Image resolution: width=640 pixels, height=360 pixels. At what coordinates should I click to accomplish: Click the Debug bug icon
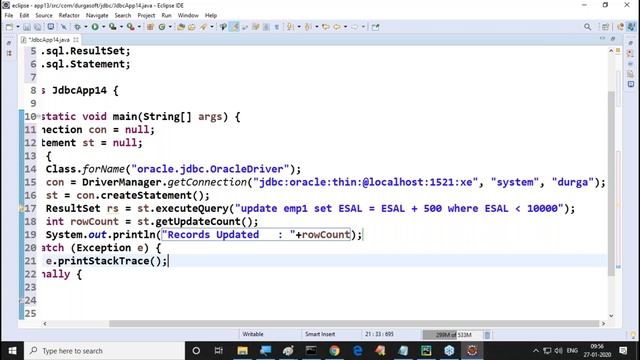[x=77, y=27]
